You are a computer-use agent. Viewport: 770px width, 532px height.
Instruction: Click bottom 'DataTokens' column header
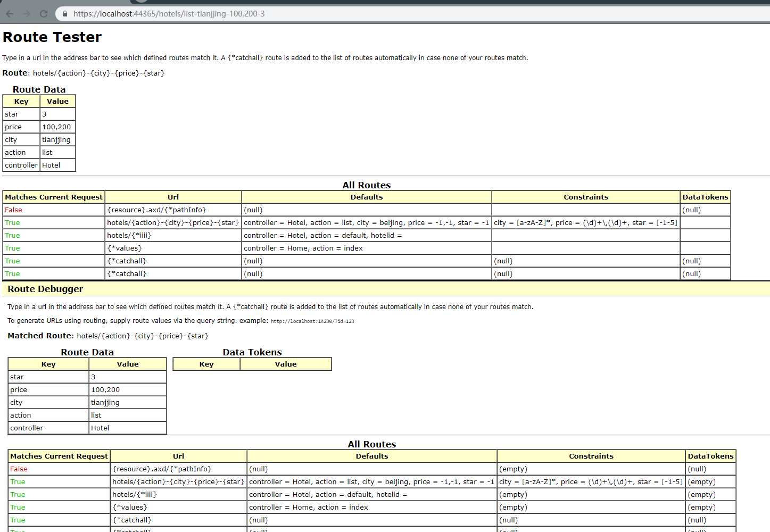click(x=710, y=456)
